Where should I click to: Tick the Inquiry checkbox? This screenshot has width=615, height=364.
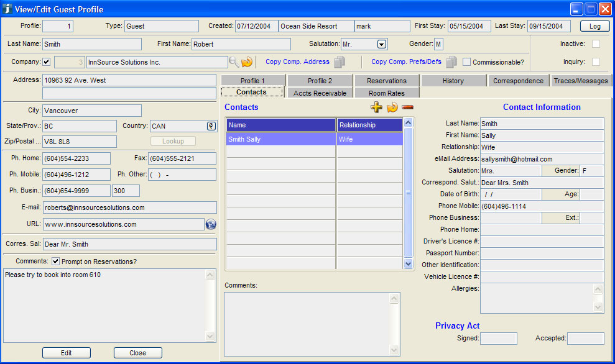(596, 61)
